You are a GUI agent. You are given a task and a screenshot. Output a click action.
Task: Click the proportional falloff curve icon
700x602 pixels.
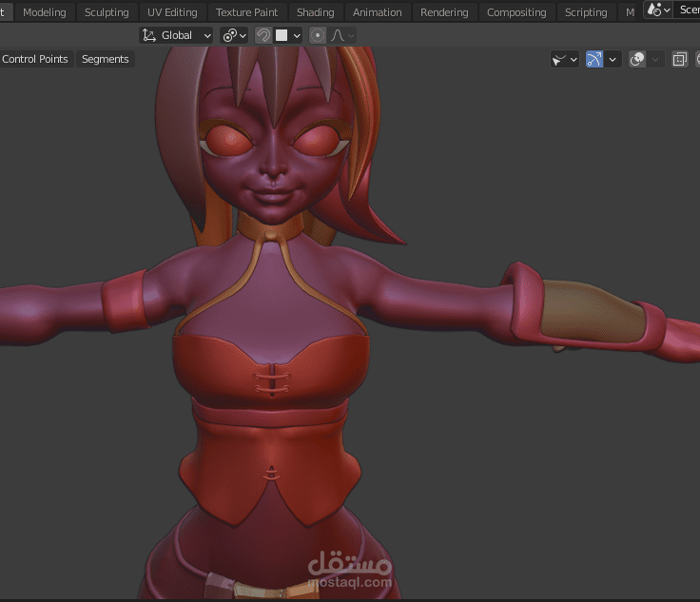337,35
